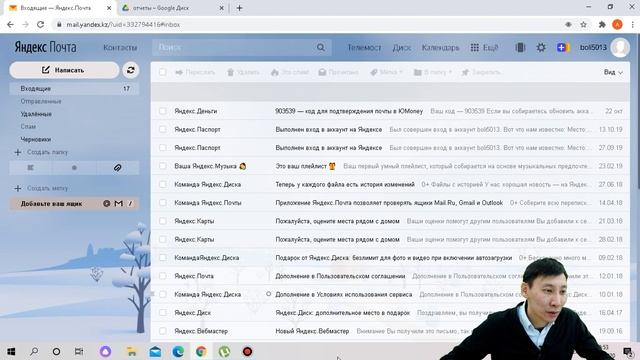Click the uTorrent icon on the taskbar
Image resolution: width=640 pixels, height=360 pixels.
point(224,351)
